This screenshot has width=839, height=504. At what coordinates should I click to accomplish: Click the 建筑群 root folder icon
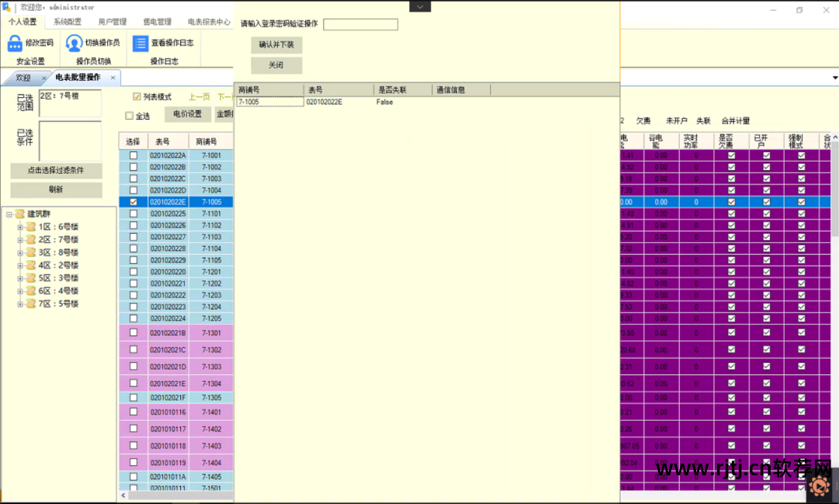point(19,214)
